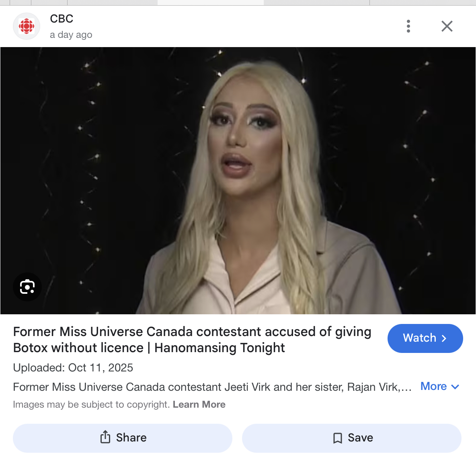
Task: Click the CBC logo icon
Action: click(x=27, y=27)
